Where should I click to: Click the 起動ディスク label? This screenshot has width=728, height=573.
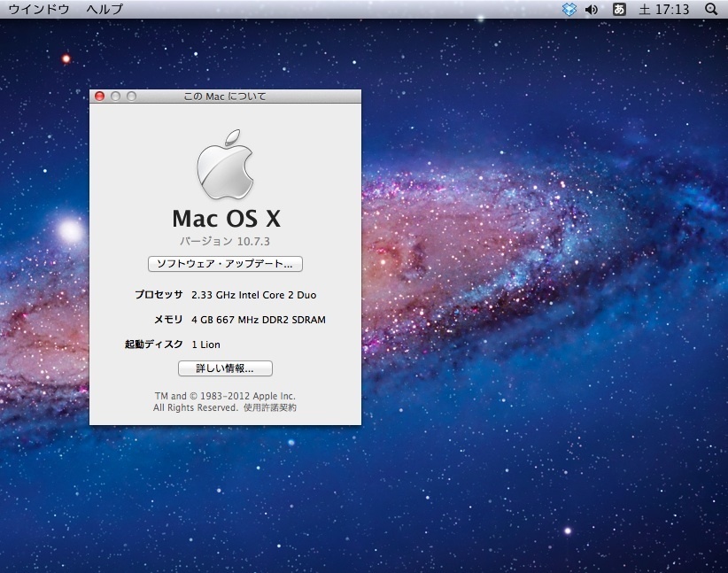[x=154, y=345]
